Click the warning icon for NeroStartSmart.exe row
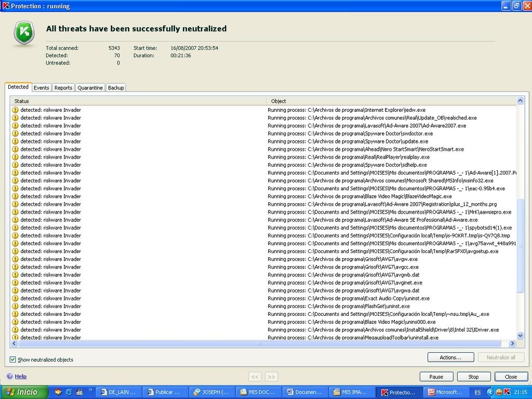 (x=15, y=149)
